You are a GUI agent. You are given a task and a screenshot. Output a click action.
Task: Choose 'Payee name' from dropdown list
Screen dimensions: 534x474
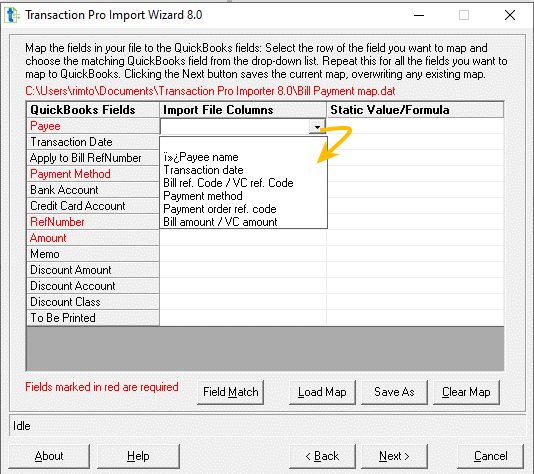(x=243, y=157)
